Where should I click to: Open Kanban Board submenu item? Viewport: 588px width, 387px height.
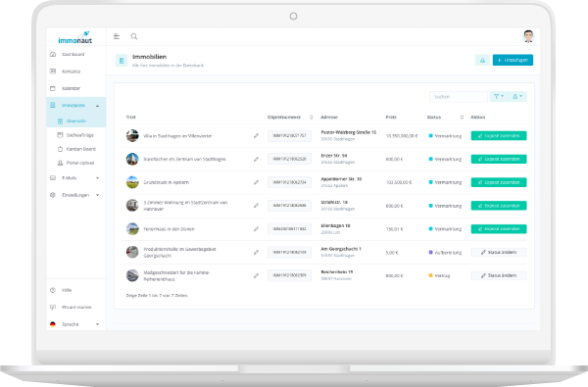(81, 149)
